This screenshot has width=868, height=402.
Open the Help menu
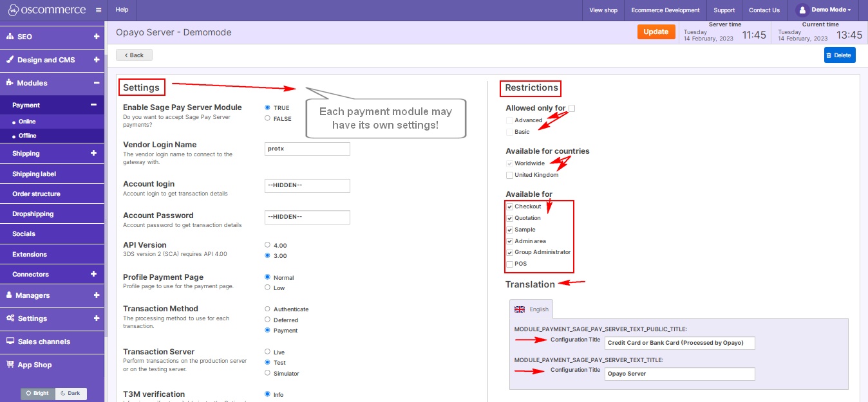click(122, 10)
